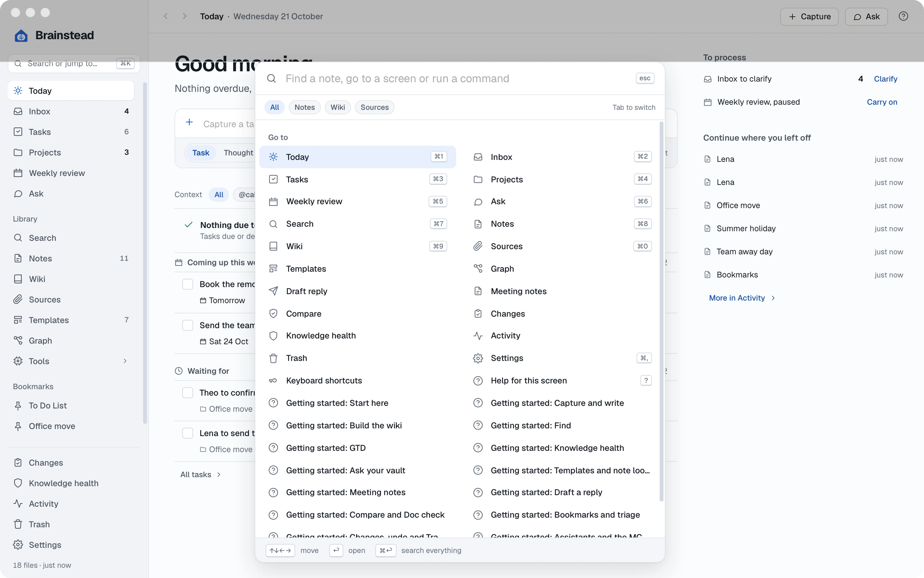Open Summer holiday in Continue list
The height and width of the screenshot is (578, 924).
pos(803,229)
